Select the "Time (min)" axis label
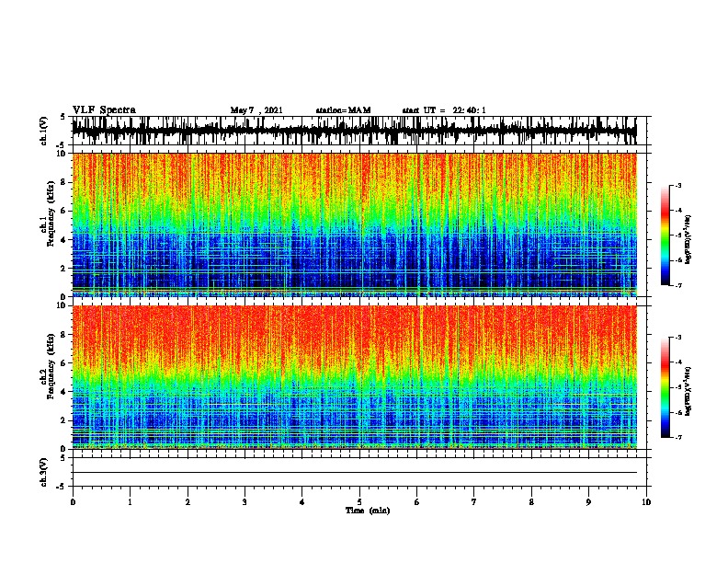This screenshot has width=728, height=563. pyautogui.click(x=368, y=511)
